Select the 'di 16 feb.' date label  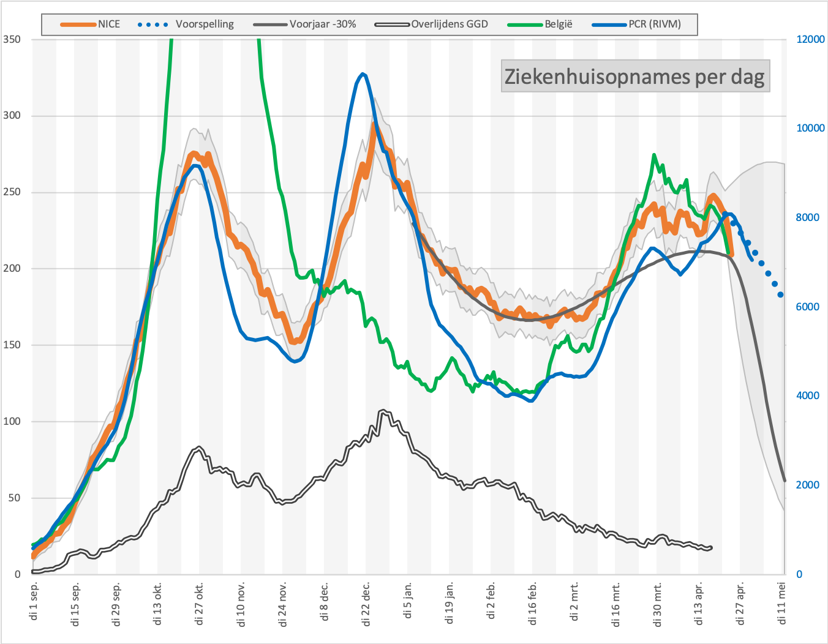tap(533, 604)
